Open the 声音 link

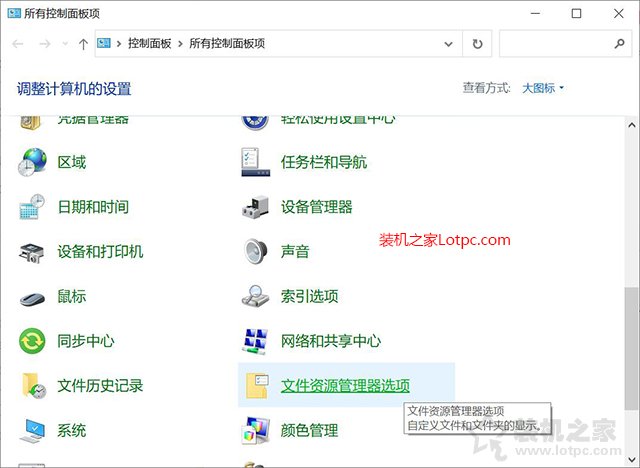click(295, 252)
